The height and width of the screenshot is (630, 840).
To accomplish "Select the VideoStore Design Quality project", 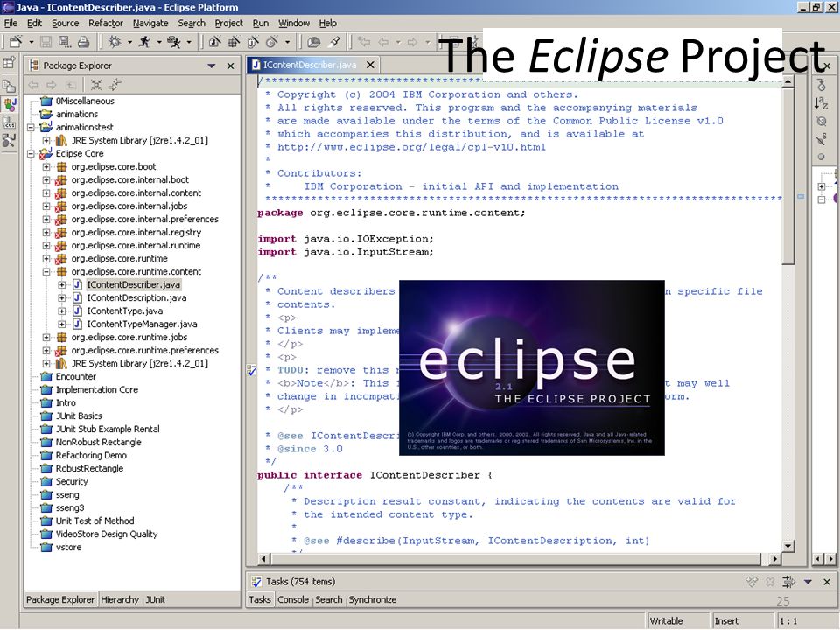I will (x=107, y=534).
